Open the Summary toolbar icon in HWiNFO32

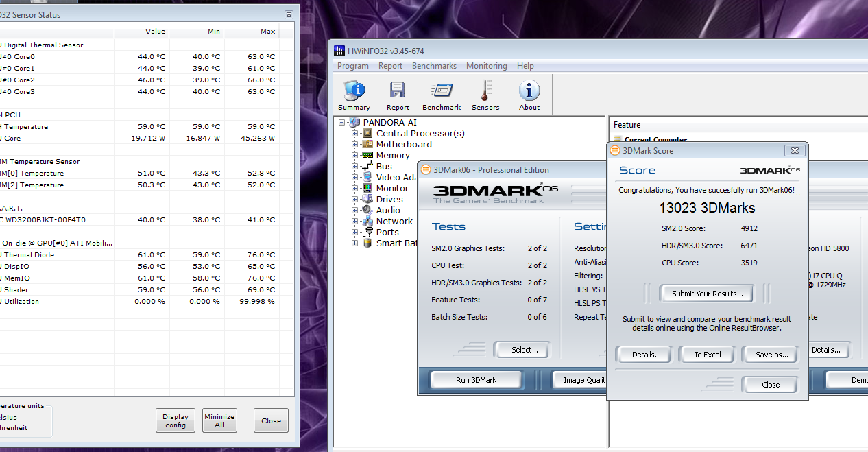[x=354, y=91]
